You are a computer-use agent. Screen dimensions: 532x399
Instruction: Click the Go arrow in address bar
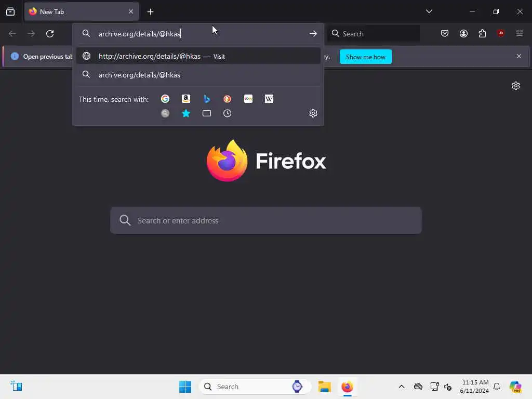tap(313, 34)
